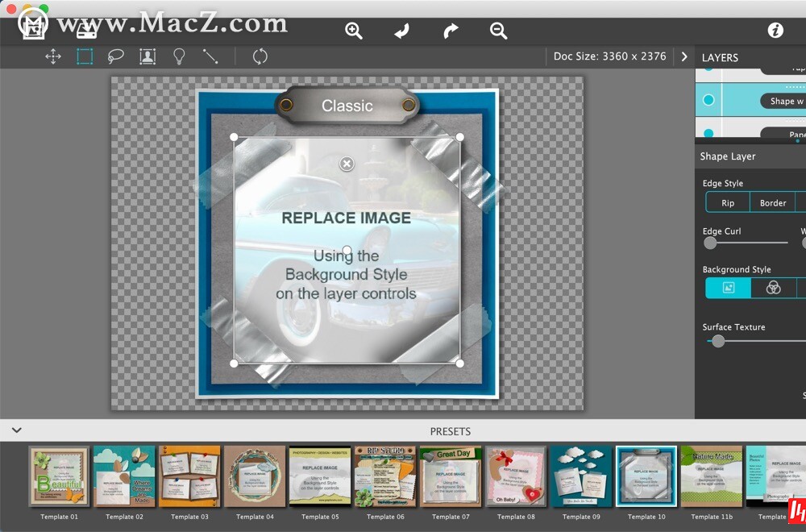Choose the Border edge style
This screenshot has height=532, width=806.
[772, 202]
